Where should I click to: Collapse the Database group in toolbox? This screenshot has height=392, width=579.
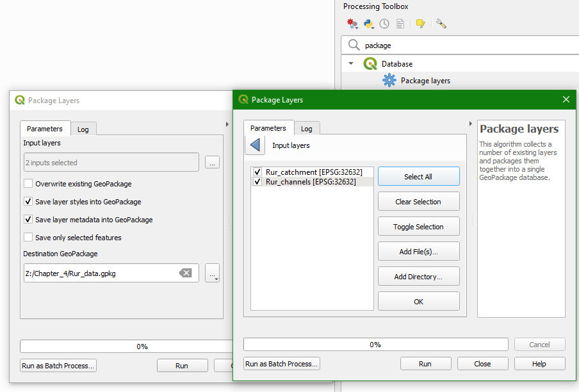pyautogui.click(x=351, y=63)
